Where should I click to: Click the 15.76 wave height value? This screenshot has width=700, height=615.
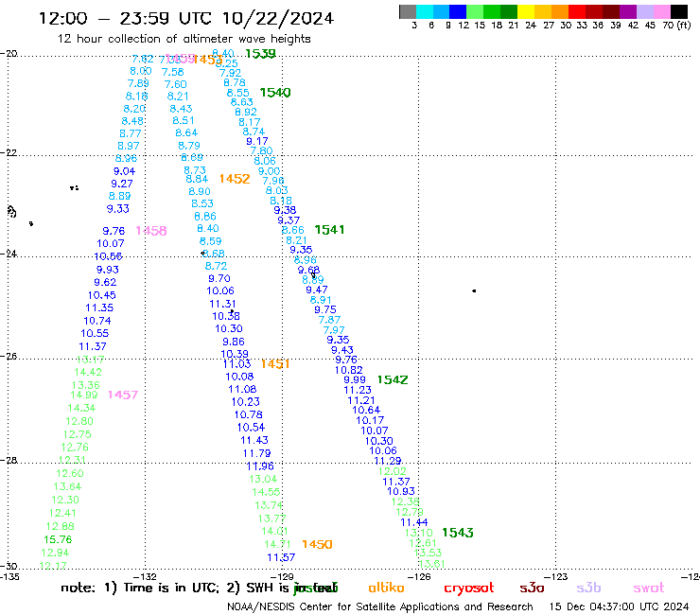[x=58, y=539]
